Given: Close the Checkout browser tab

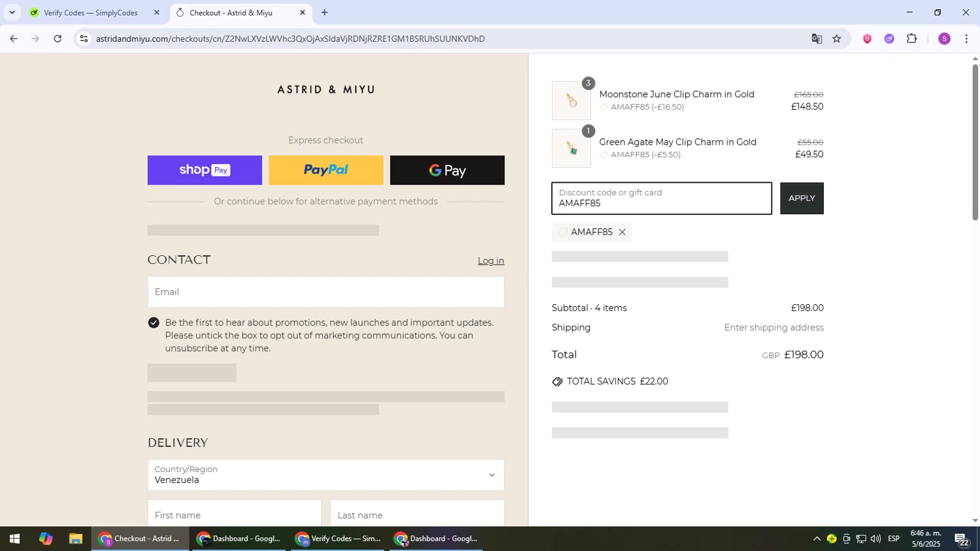Looking at the screenshot, I should pyautogui.click(x=302, y=12).
